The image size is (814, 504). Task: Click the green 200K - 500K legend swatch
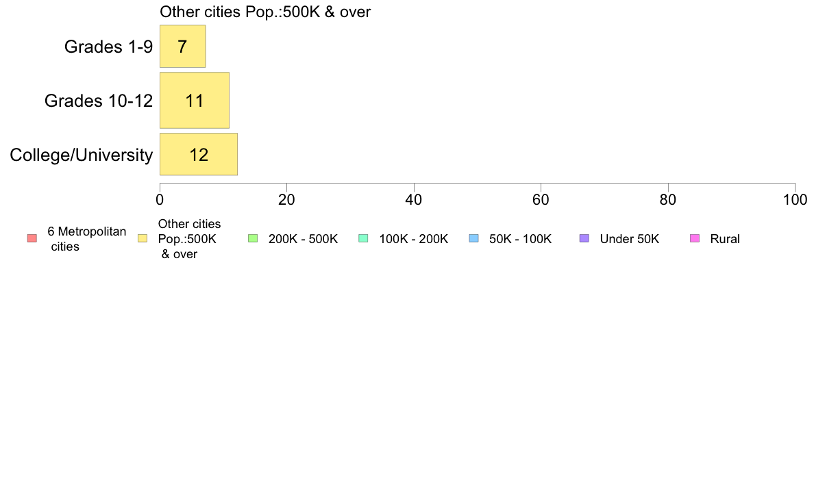pyautogui.click(x=253, y=239)
